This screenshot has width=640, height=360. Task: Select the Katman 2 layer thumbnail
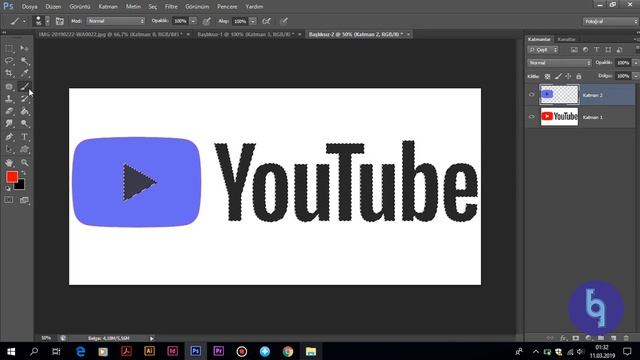[560, 95]
